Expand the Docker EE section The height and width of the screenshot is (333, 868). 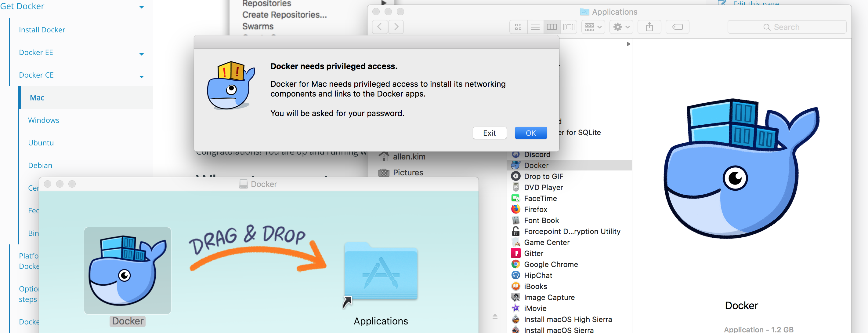[x=142, y=54]
